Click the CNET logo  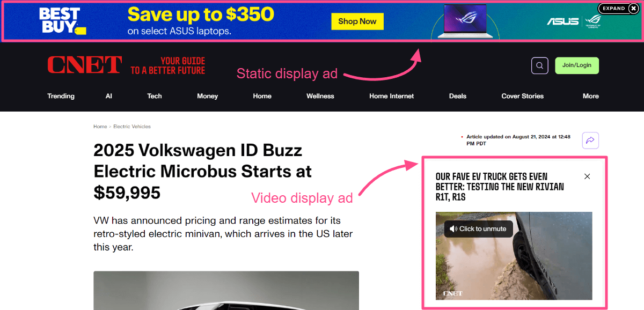pyautogui.click(x=85, y=65)
